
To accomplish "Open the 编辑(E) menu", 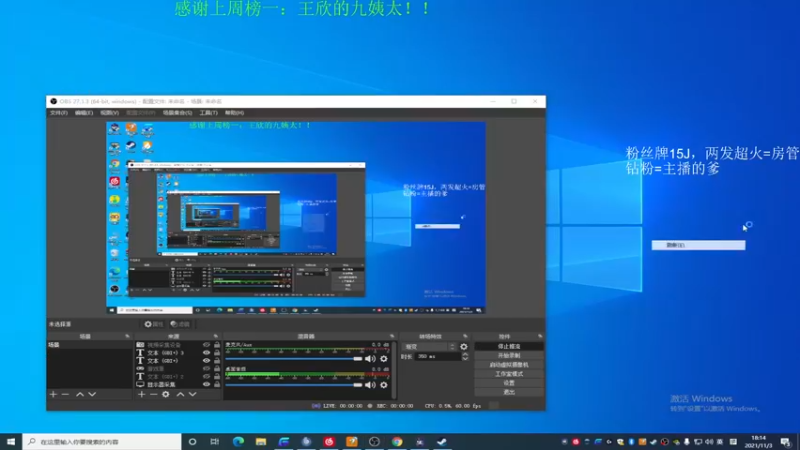I will pos(84,113).
